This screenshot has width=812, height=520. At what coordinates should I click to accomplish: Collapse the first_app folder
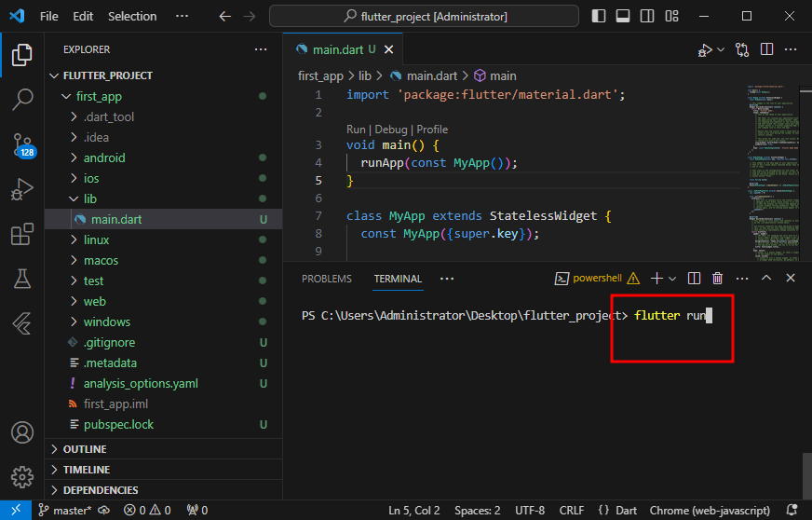(x=163, y=96)
